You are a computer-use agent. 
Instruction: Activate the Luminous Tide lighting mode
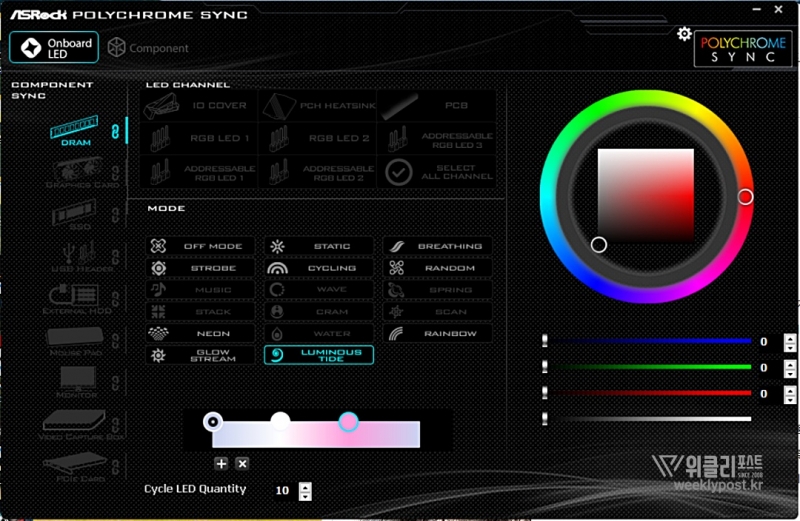[319, 355]
